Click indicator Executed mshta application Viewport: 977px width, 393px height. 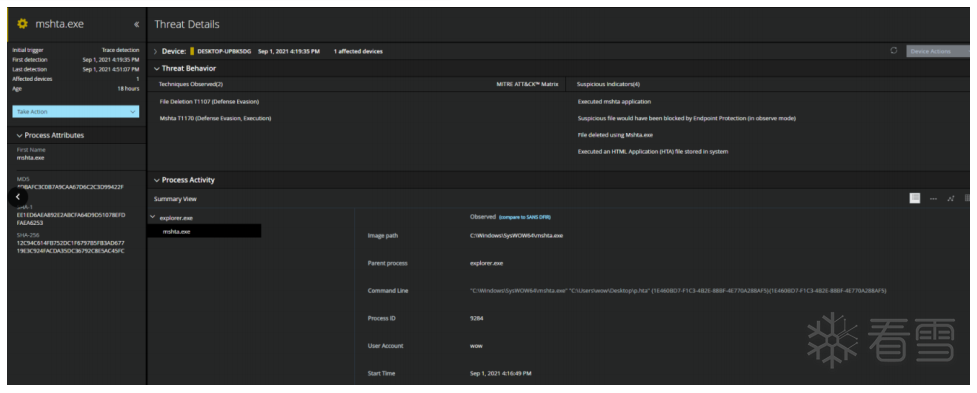[614, 101]
